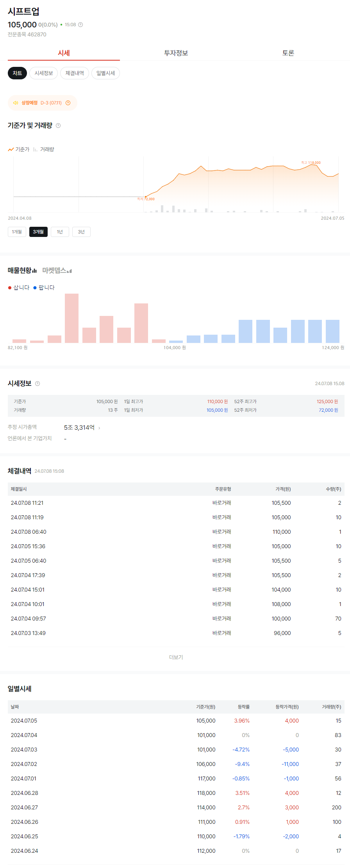Click the 시프트업 stock title

coord(23,11)
